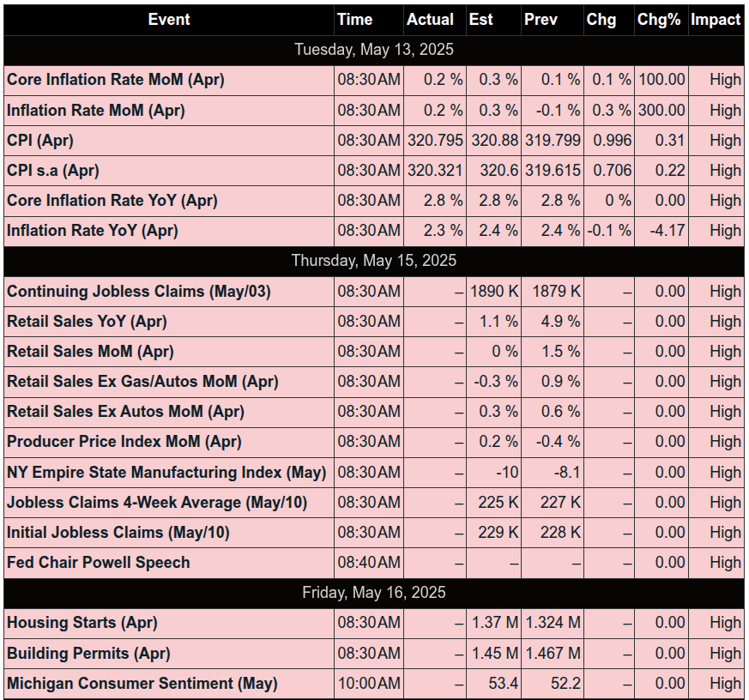
Task: Open Core Inflation Rate MoM (Apr) event
Action: pos(116,80)
